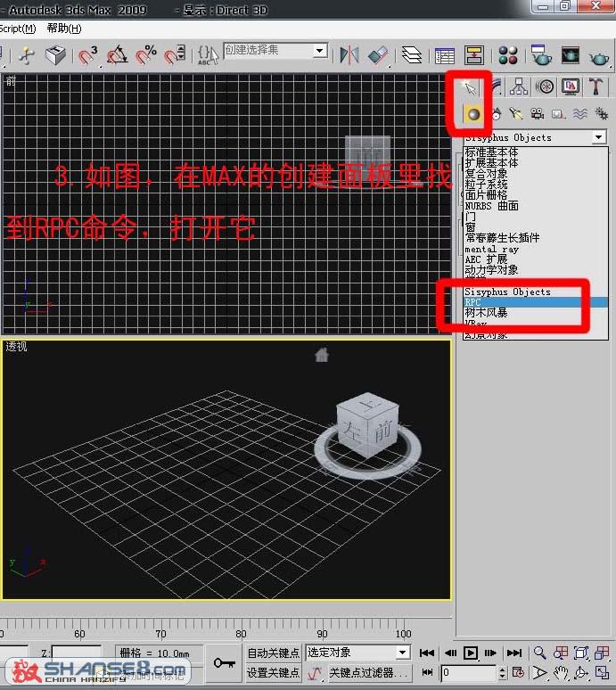Choose highlighted RPC entry in list
The height and width of the screenshot is (690, 616).
tap(536, 302)
